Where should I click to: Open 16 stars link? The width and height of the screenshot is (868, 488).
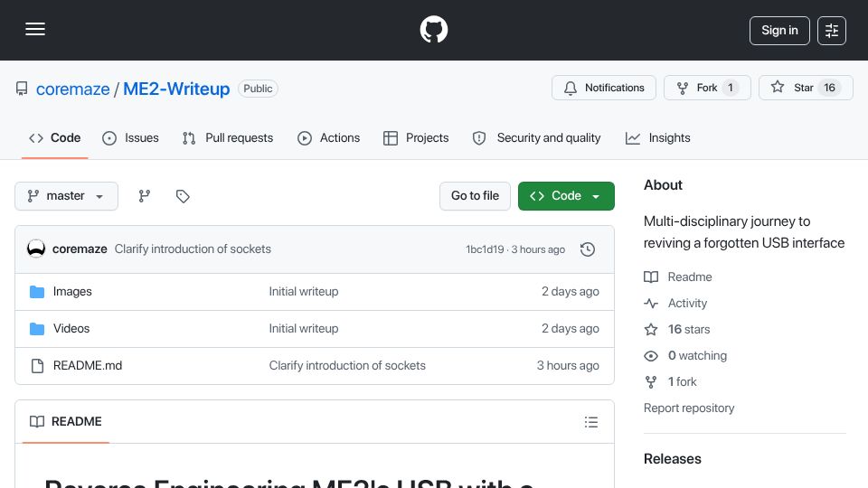(x=677, y=329)
